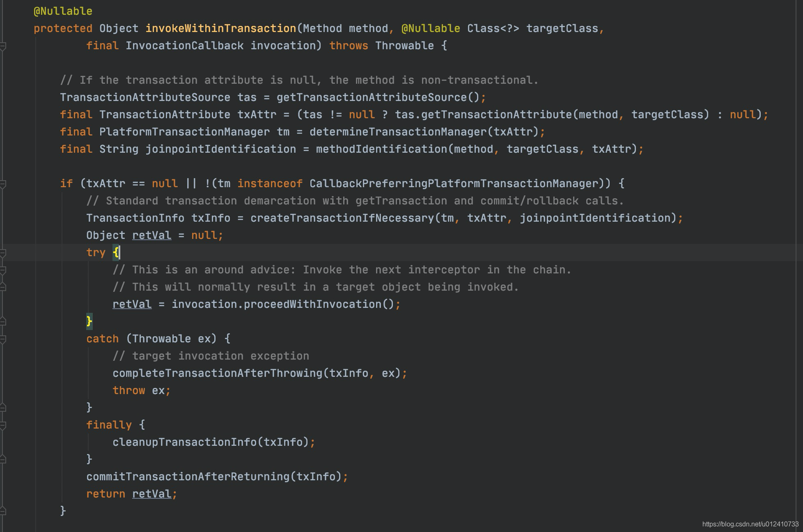803x532 pixels.
Task: Click the highlighted yellow opening brace after try
Action: point(116,252)
